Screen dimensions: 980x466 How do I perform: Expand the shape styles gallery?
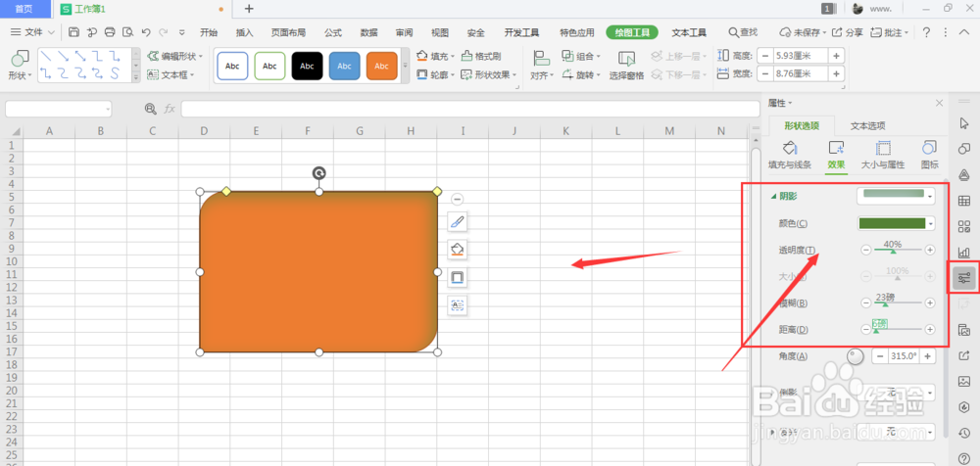(x=405, y=66)
